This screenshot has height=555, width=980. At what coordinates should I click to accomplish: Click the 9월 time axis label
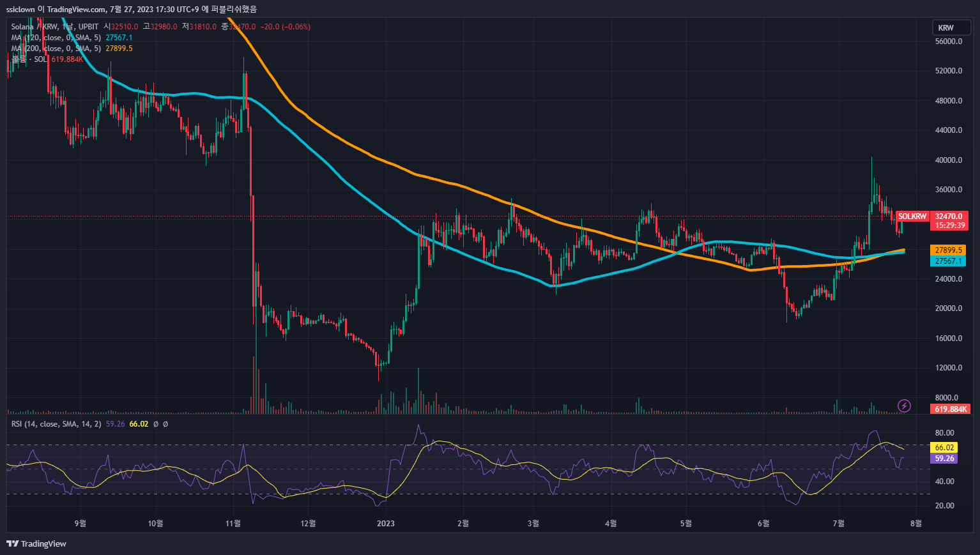coord(80,524)
